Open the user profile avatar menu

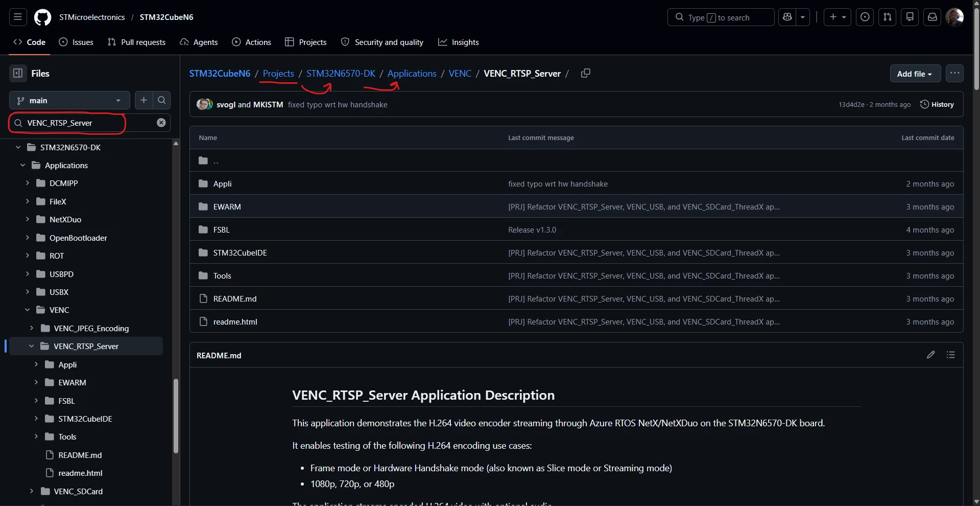(x=954, y=17)
